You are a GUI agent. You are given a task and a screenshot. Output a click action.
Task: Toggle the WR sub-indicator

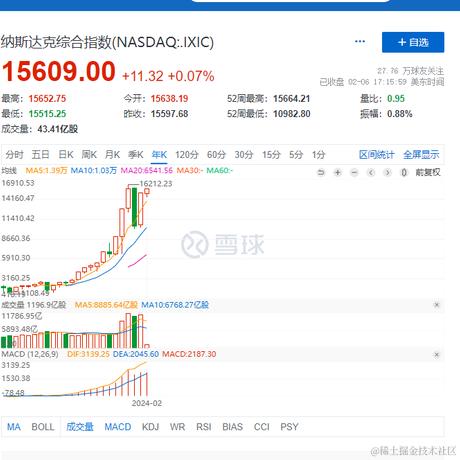click(177, 427)
